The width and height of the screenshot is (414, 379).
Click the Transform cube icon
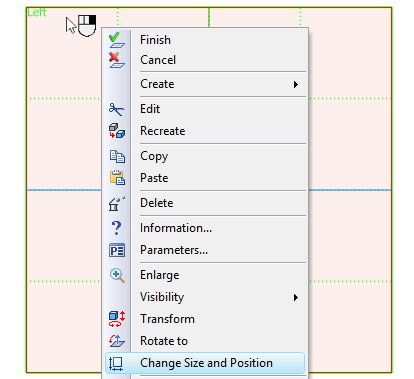[x=117, y=319]
